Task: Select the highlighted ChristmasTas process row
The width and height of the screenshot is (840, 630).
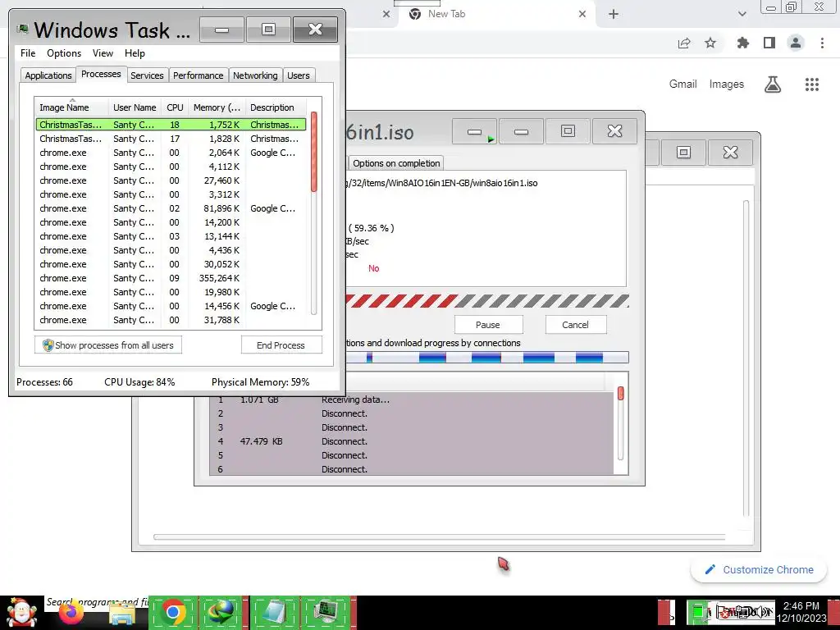Action: pos(171,125)
